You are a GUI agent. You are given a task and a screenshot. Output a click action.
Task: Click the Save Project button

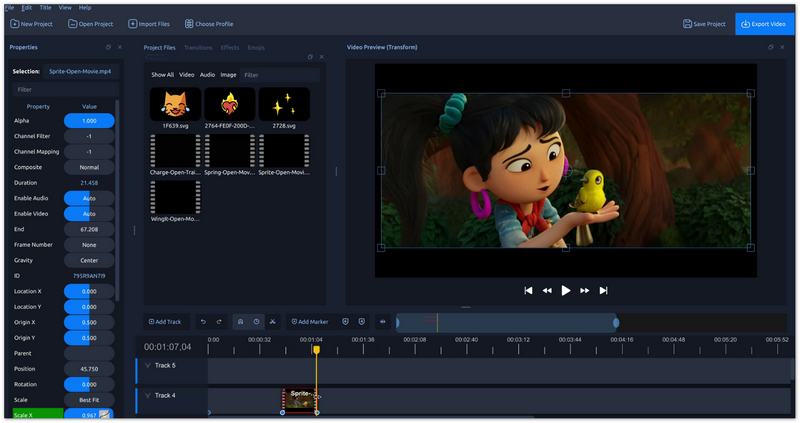click(704, 24)
